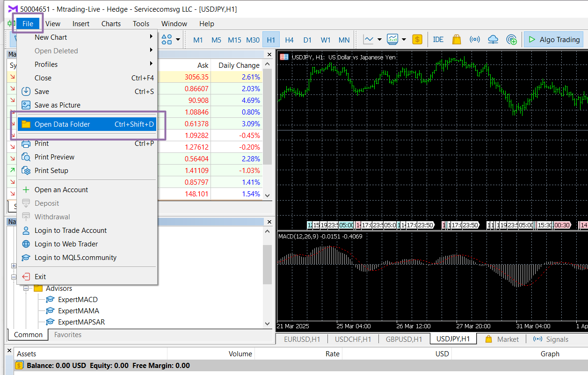Switch to EURUSD,H1 chart tab
This screenshot has width=588, height=375.
(x=302, y=339)
